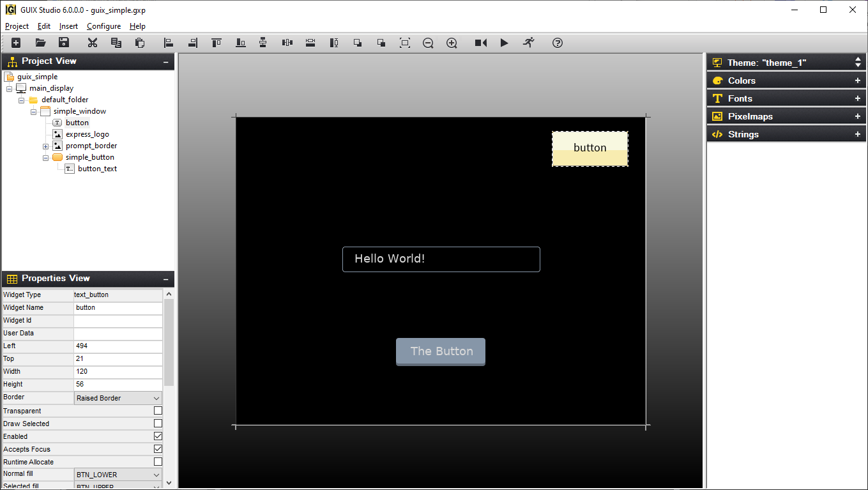Expand the Strings panel
Image resolution: width=868 pixels, height=490 pixels.
858,134
